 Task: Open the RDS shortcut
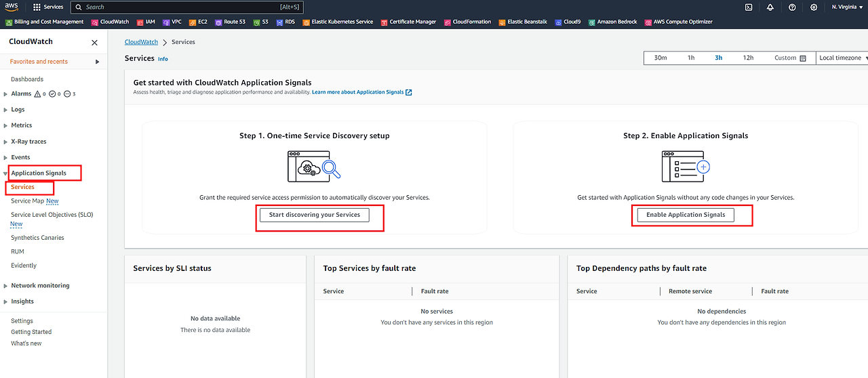[285, 22]
